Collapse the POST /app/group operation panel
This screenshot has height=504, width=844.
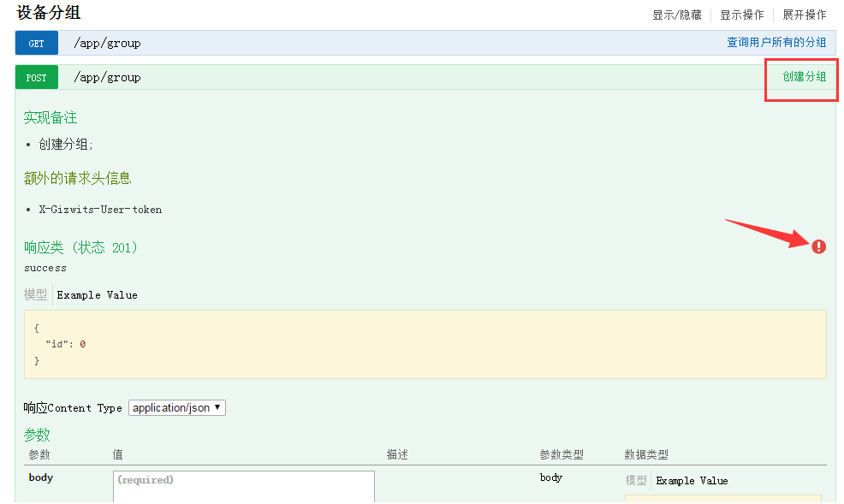coord(342,77)
